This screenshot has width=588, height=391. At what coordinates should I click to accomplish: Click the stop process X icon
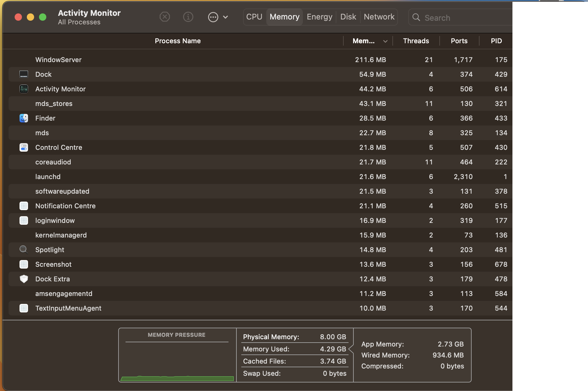[165, 17]
